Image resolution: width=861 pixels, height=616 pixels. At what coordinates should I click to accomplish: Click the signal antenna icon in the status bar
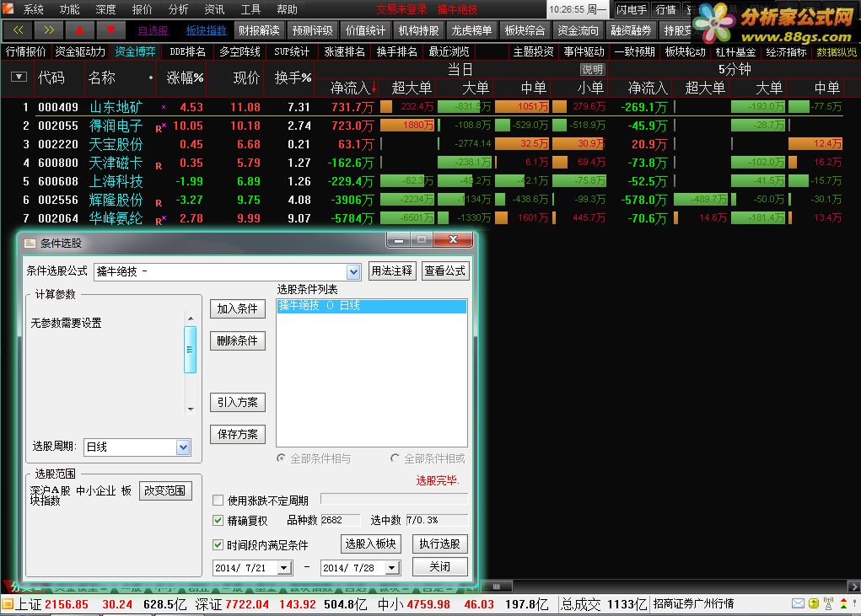click(x=828, y=604)
